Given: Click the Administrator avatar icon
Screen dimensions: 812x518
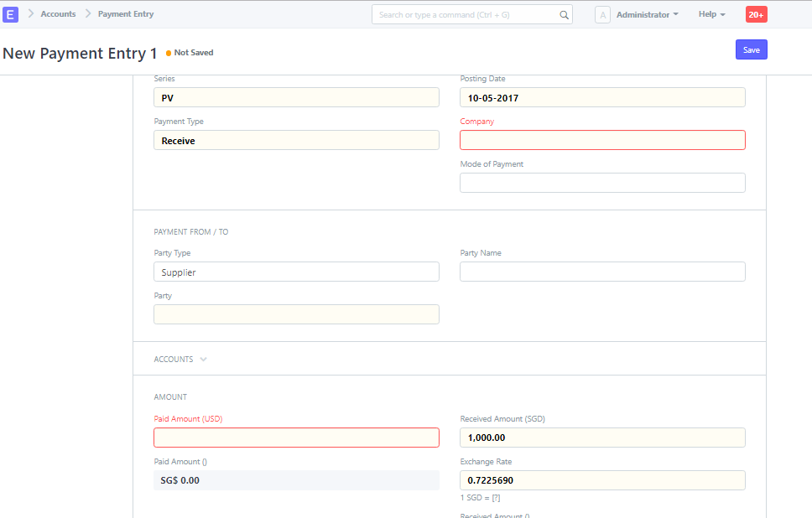Looking at the screenshot, I should click(602, 15).
